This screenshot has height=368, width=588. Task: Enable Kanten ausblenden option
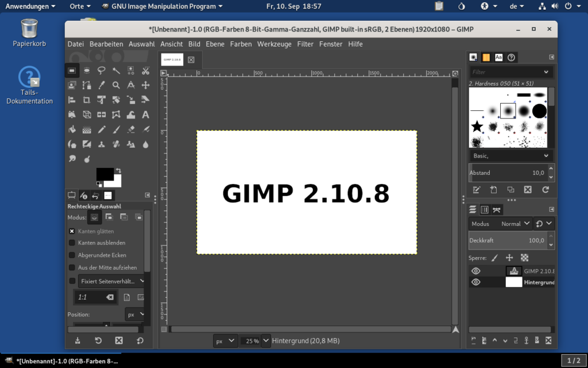72,243
